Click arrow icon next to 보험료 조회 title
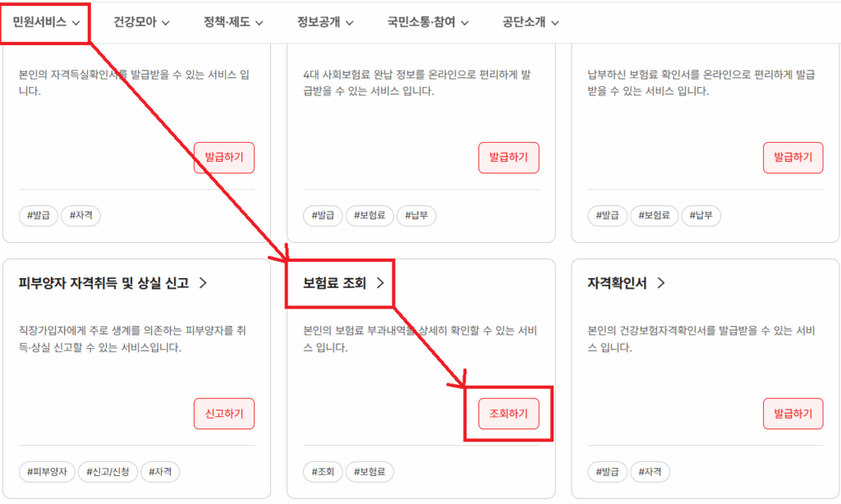841x504 pixels. click(x=380, y=282)
